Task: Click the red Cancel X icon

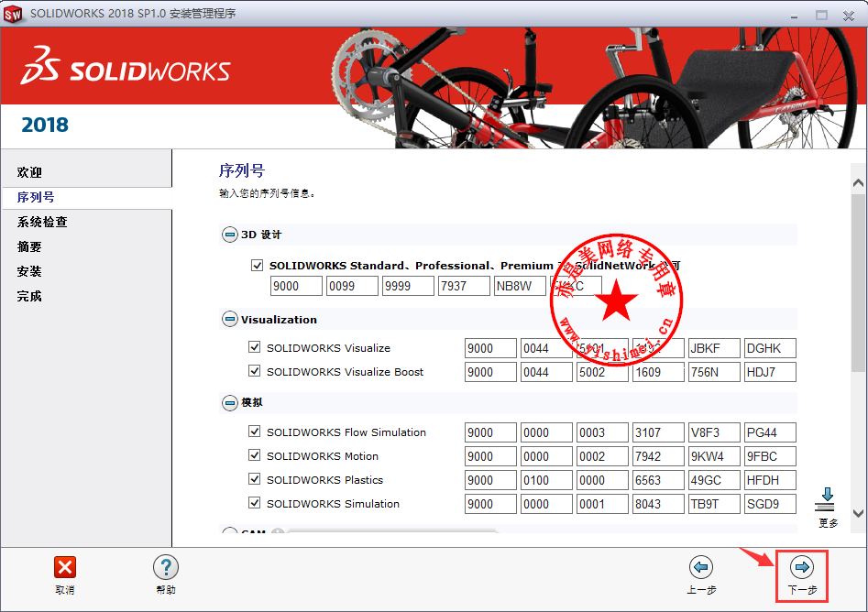Action: click(x=65, y=567)
